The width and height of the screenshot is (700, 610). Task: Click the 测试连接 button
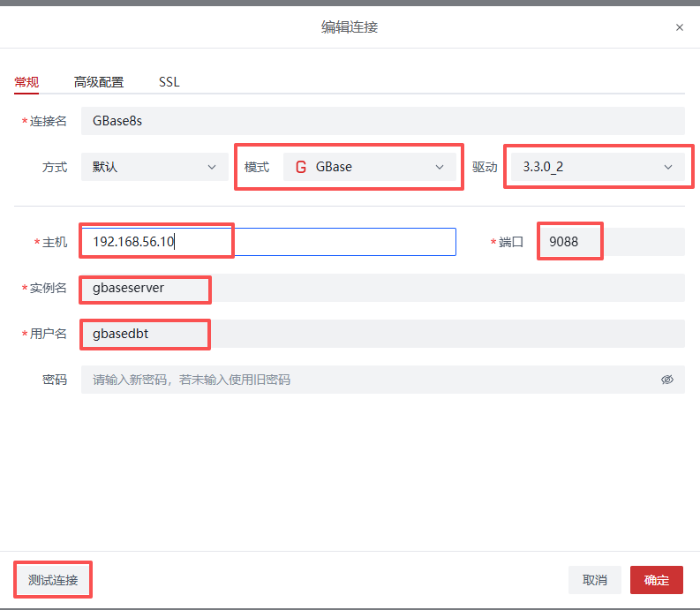coord(53,580)
